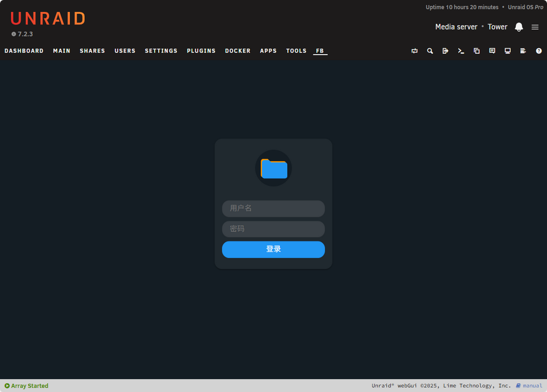Click the blue folder logo
The width and height of the screenshot is (547, 392).
(273, 168)
